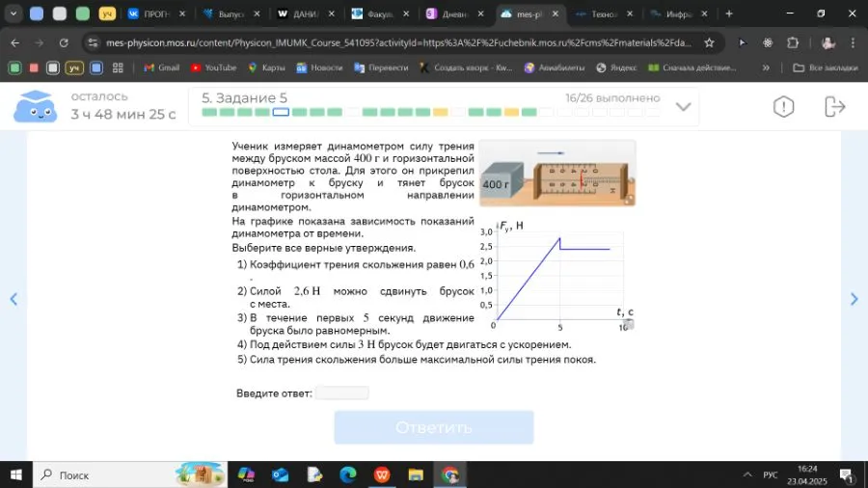Select the current outlined task progress segment

[x=281, y=112]
